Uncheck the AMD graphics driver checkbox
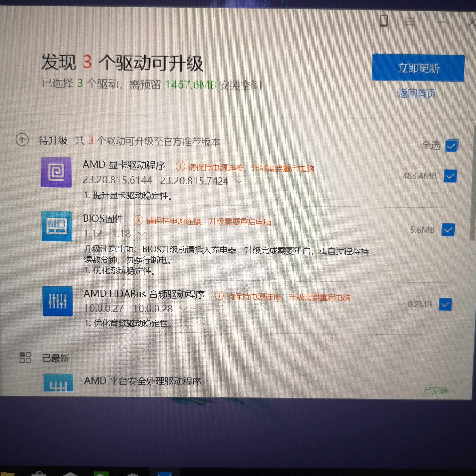This screenshot has height=476, width=476. [450, 176]
